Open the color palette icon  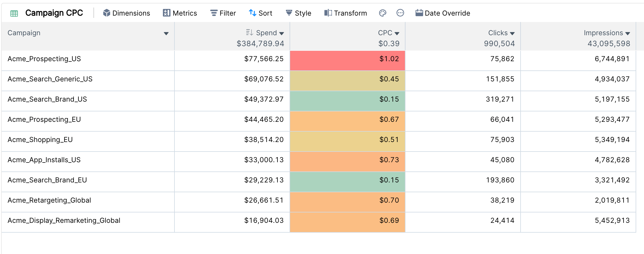click(382, 13)
